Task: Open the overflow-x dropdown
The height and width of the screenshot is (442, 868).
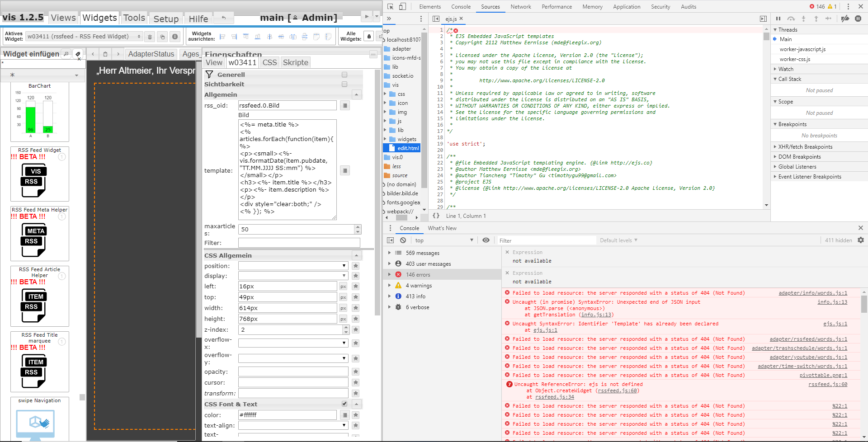Action: tap(293, 343)
